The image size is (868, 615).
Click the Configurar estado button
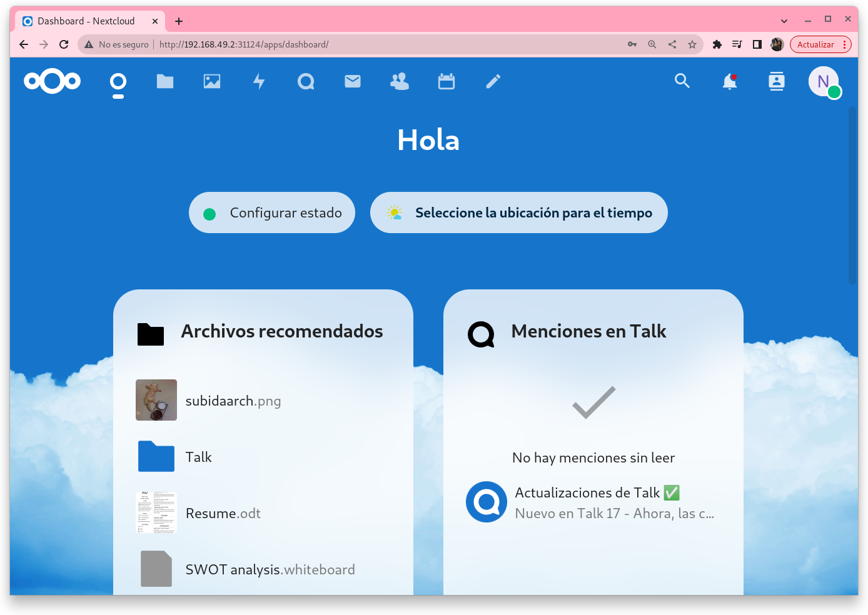[272, 212]
